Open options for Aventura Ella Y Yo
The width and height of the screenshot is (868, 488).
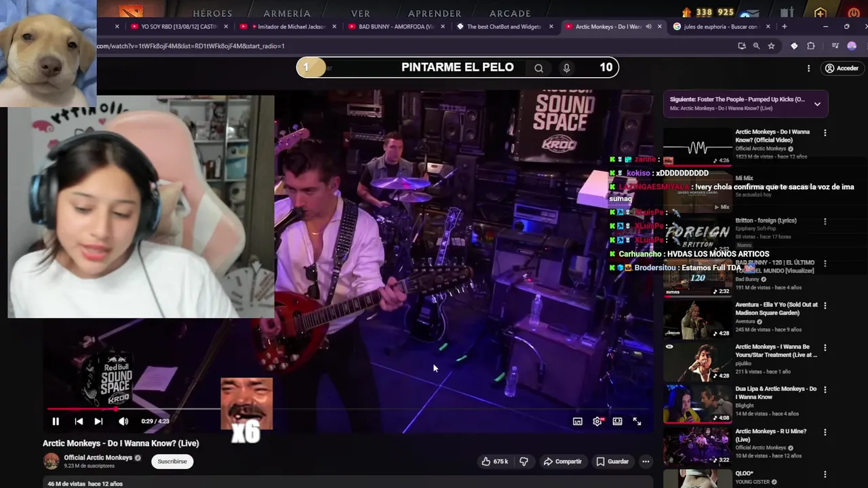[825, 306]
